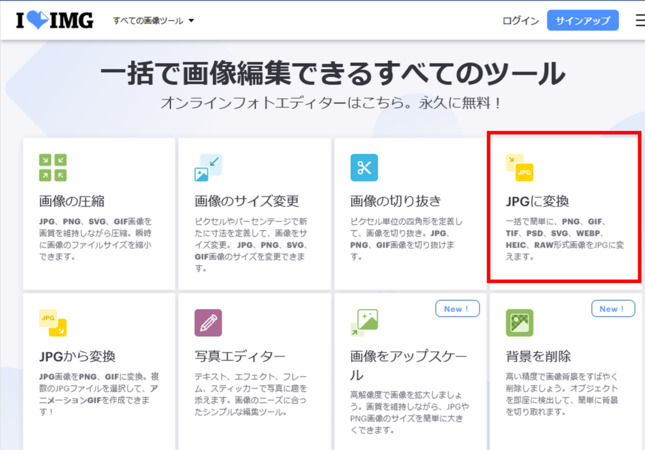Click the remove background icon
This screenshot has width=645, height=450.
519,322
